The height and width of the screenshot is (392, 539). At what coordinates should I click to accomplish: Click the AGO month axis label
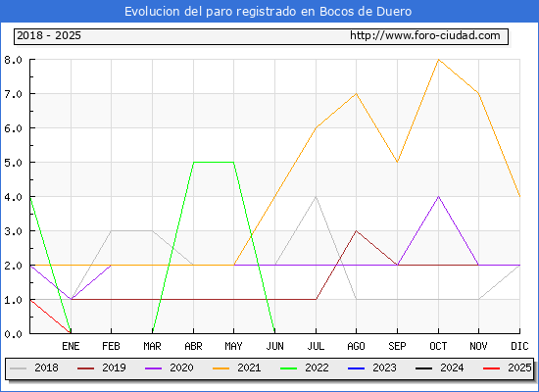click(x=356, y=346)
